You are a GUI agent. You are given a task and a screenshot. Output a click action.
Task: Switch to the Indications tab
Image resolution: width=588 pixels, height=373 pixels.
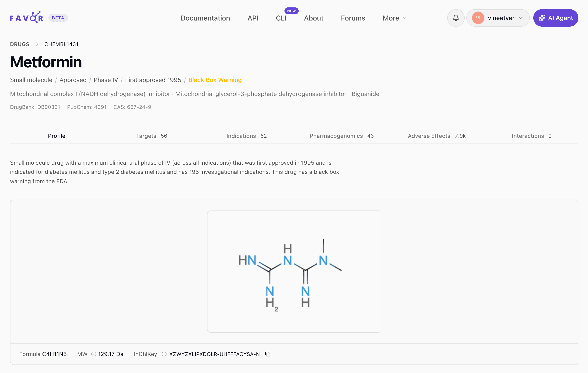[246, 136]
